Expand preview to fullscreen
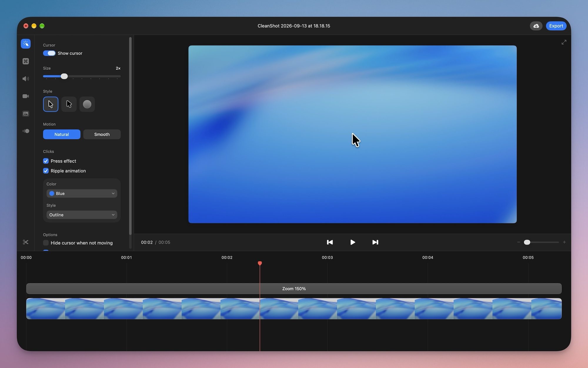This screenshot has height=368, width=588. [564, 42]
